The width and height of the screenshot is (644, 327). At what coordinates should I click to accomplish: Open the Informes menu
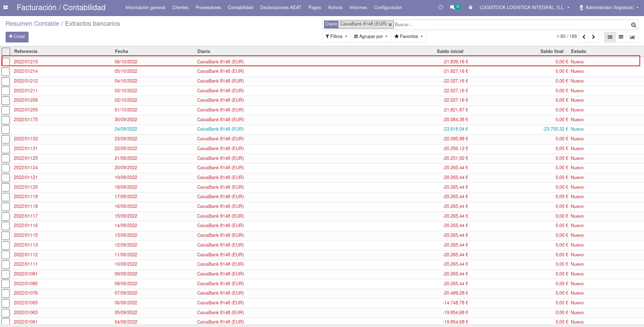[358, 7]
